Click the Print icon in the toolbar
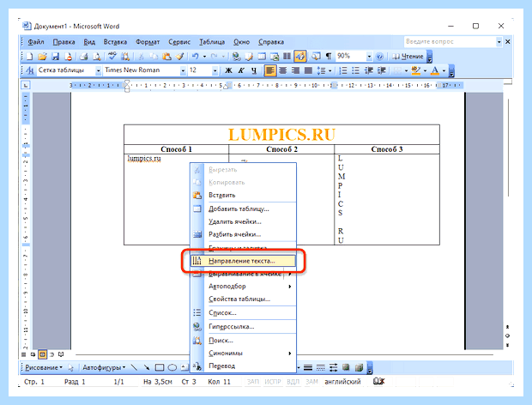Image resolution: width=532 pixels, height=405 pixels. (83, 57)
